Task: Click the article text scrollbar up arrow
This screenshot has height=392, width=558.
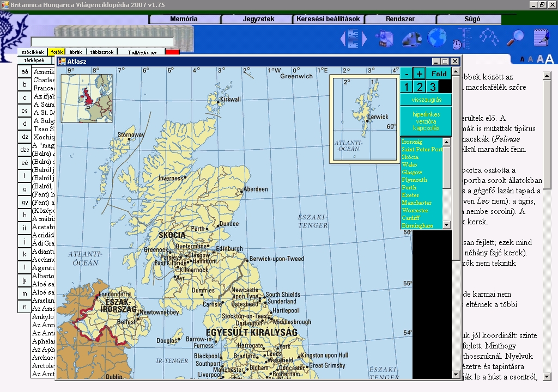Action: point(547,76)
